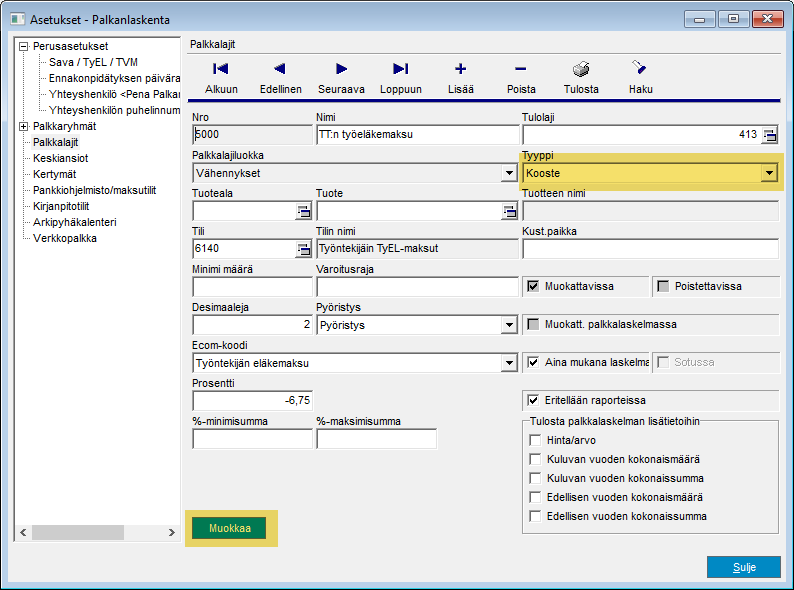Viewport: 794px width, 590px height.
Task: Select Yhteyshenkilö <Pena Palkan tree item
Action: coord(114,94)
